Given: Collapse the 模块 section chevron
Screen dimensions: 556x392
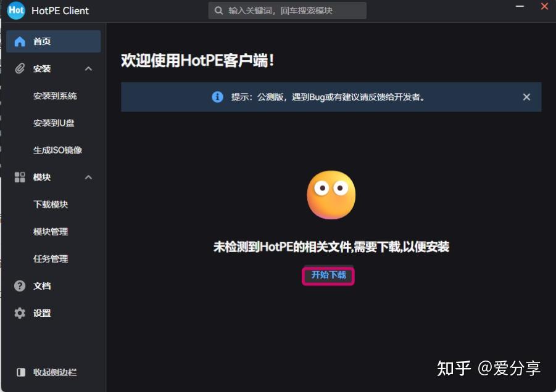Looking at the screenshot, I should coord(88,177).
